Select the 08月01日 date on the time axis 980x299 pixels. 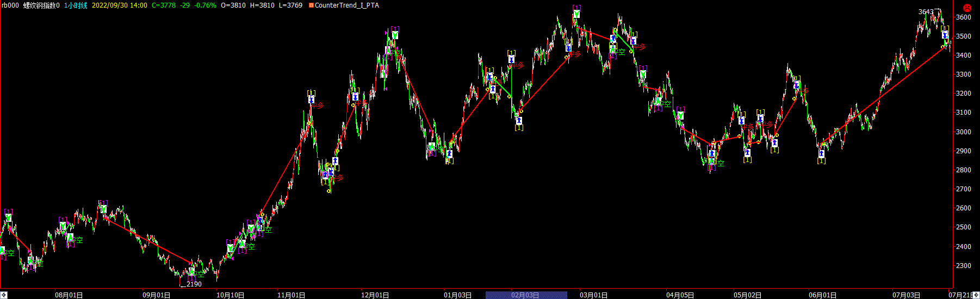[69, 295]
